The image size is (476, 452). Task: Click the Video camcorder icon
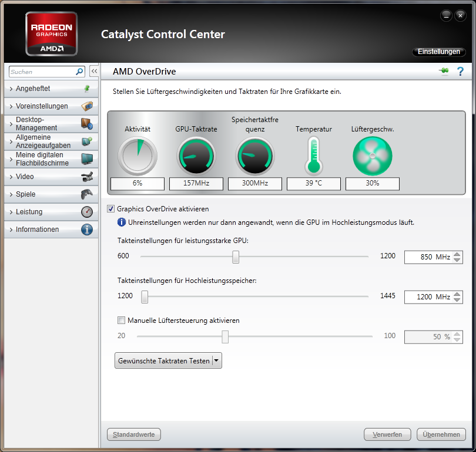(87, 177)
